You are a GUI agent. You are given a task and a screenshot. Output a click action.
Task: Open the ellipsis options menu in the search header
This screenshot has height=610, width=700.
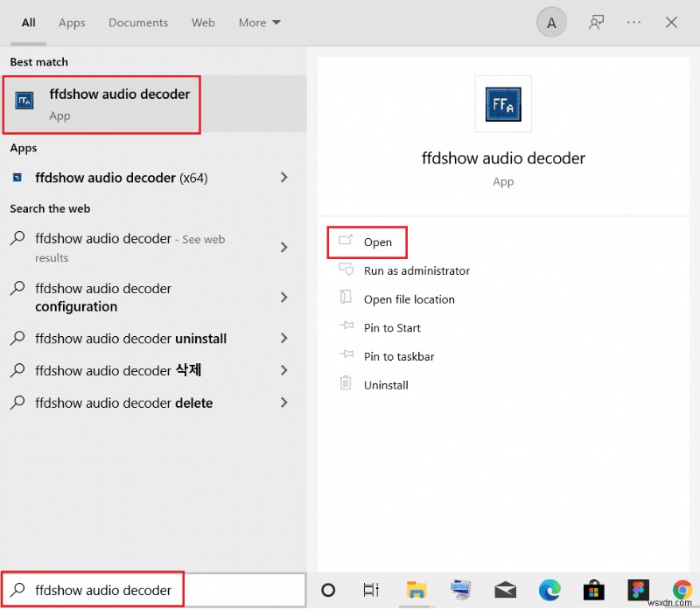pyautogui.click(x=634, y=23)
